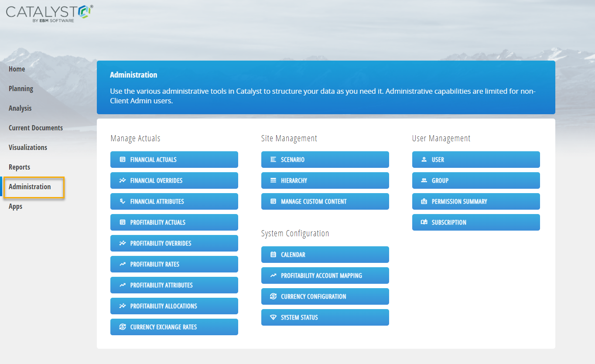Click the 'User Management' heading
This screenshot has width=595, height=364.
(x=441, y=139)
